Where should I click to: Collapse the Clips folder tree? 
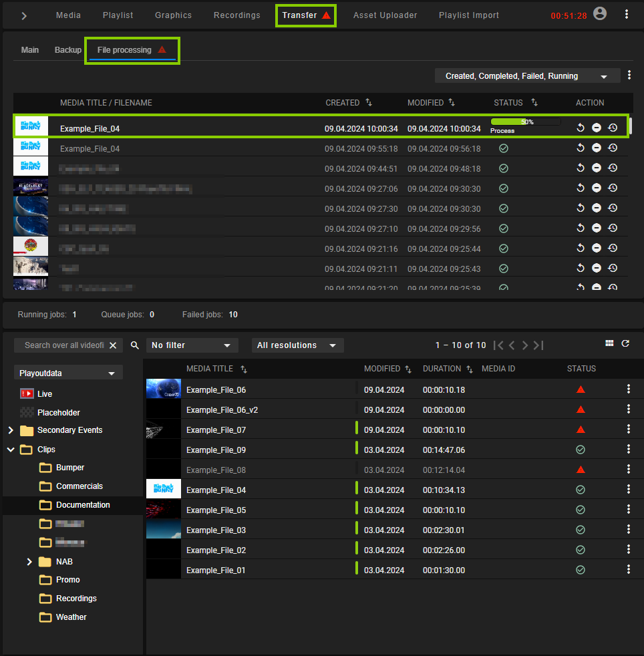click(10, 449)
